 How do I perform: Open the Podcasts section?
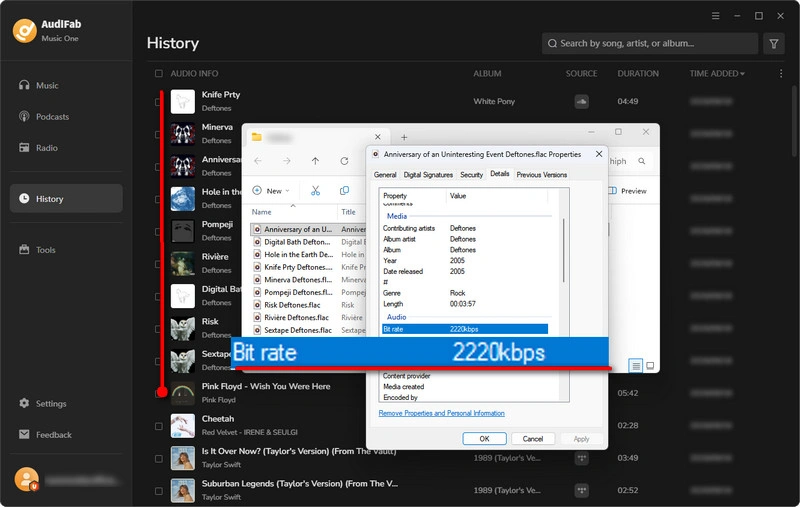[44, 116]
